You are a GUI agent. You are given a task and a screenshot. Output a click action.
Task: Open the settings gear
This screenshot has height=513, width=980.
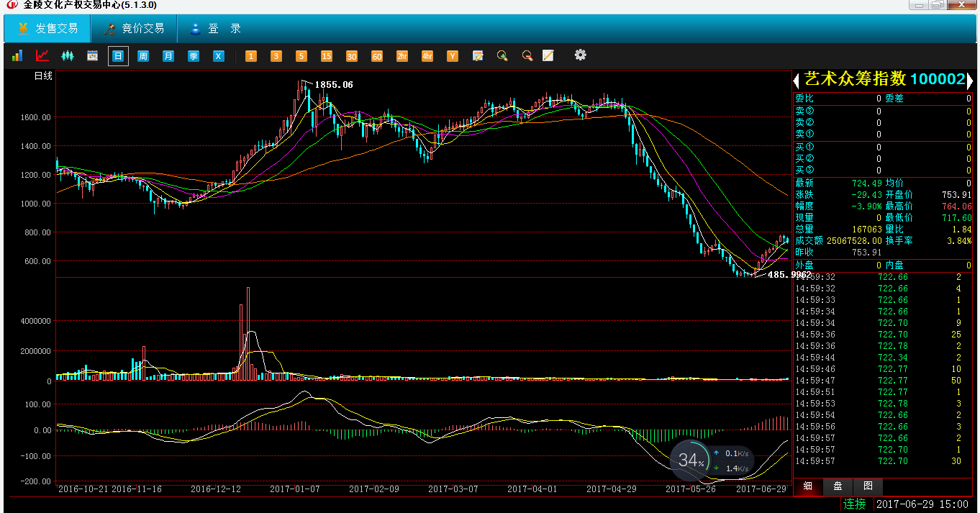coord(581,55)
